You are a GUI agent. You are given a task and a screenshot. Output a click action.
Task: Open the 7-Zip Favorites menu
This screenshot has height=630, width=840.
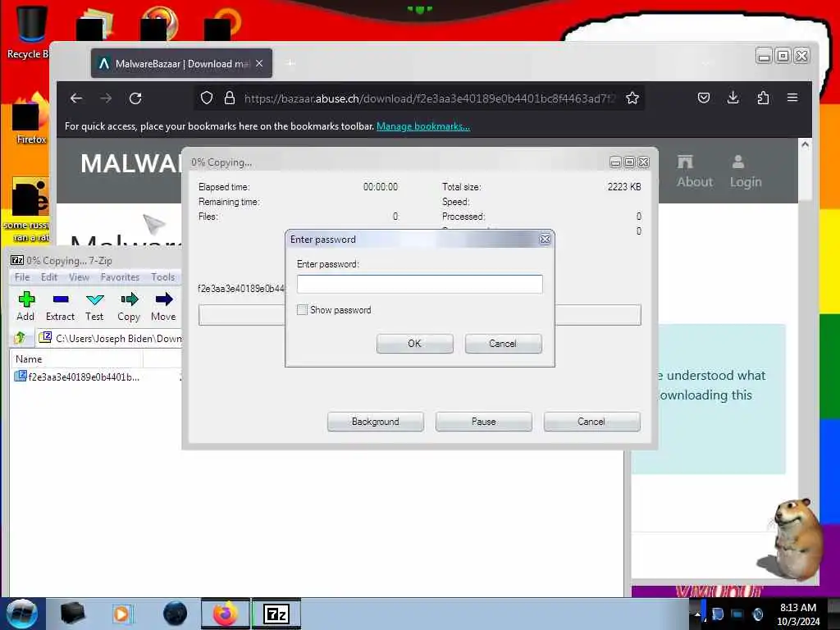pos(120,277)
